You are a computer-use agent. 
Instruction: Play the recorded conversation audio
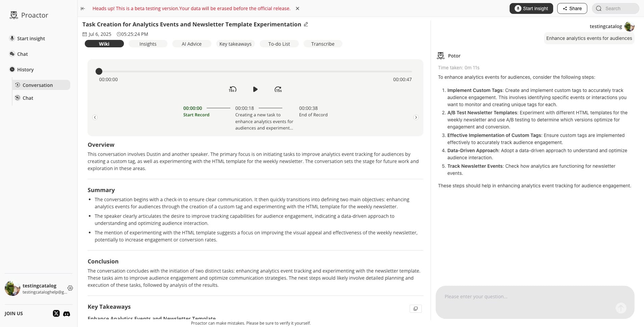(x=255, y=89)
